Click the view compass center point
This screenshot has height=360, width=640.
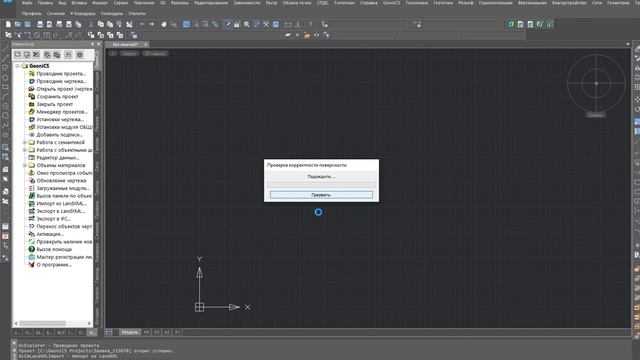point(596,83)
